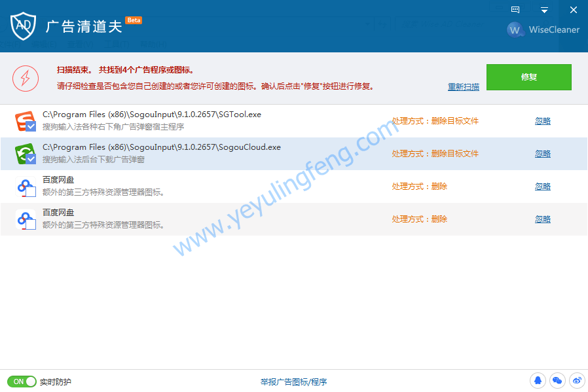Click the 重新扫描 rescan link

[x=463, y=87]
